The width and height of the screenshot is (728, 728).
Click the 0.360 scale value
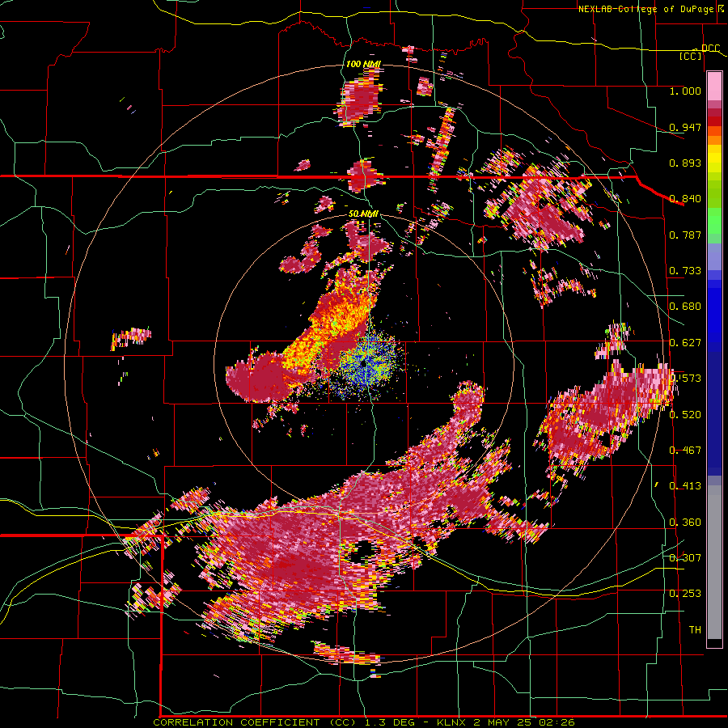[x=685, y=523]
